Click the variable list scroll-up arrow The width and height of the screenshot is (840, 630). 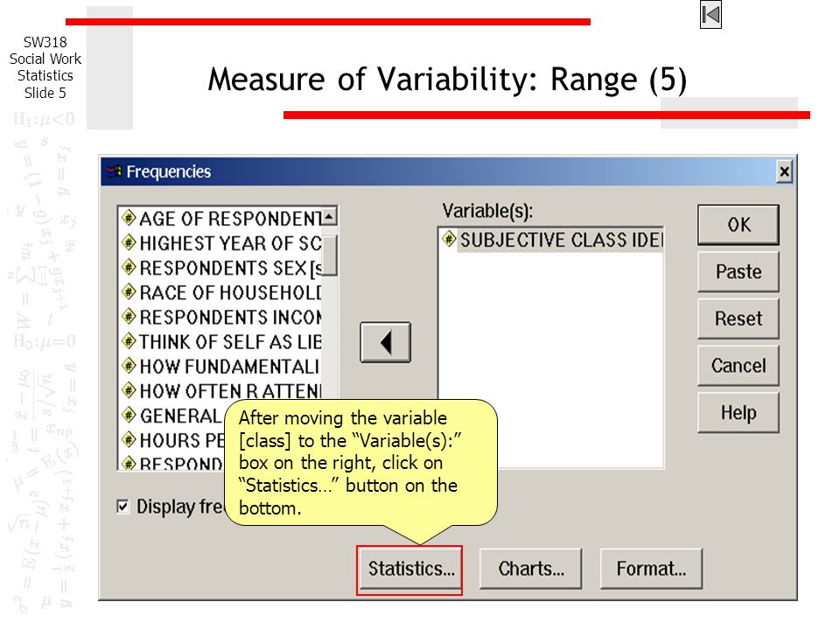[329, 216]
